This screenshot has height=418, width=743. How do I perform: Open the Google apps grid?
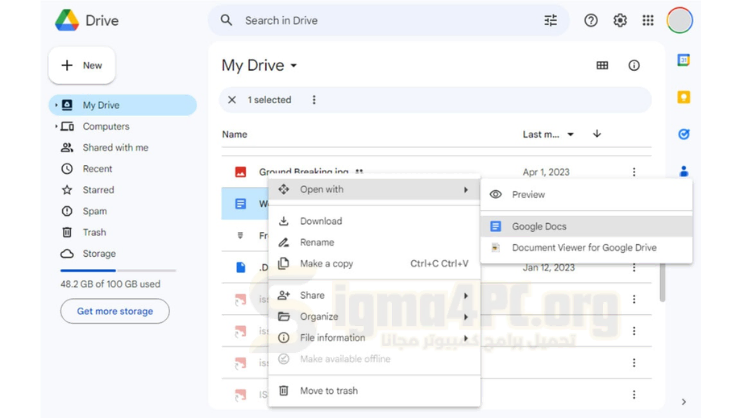click(648, 20)
